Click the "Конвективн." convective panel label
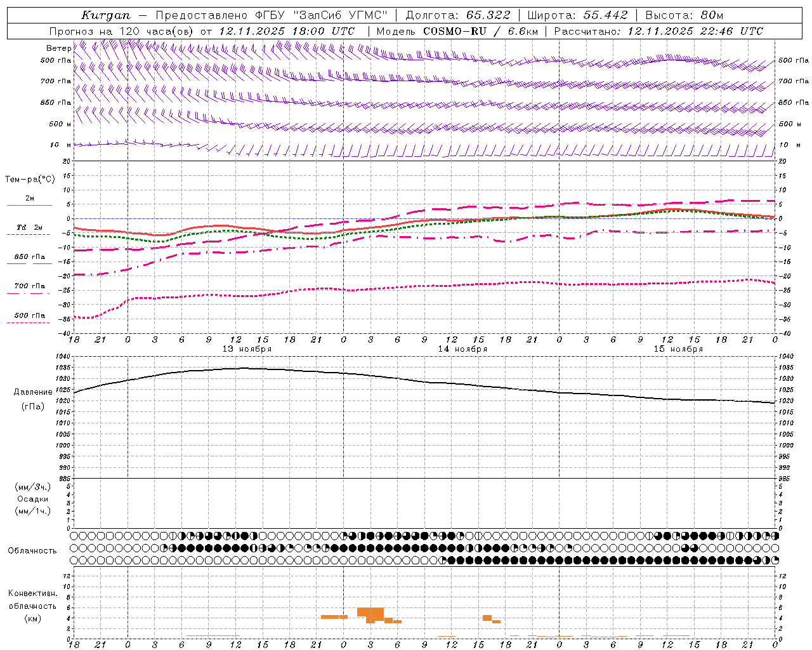 (x=32, y=594)
